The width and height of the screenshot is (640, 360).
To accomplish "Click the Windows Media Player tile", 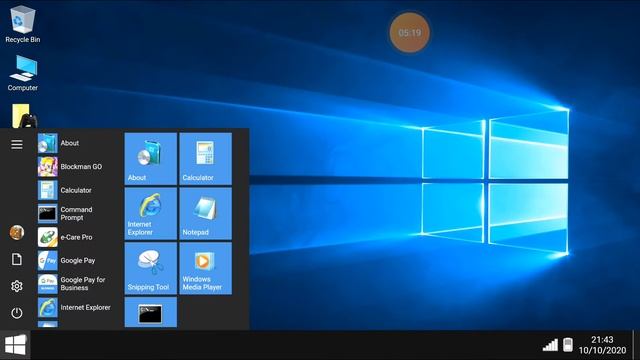I will pos(205,268).
